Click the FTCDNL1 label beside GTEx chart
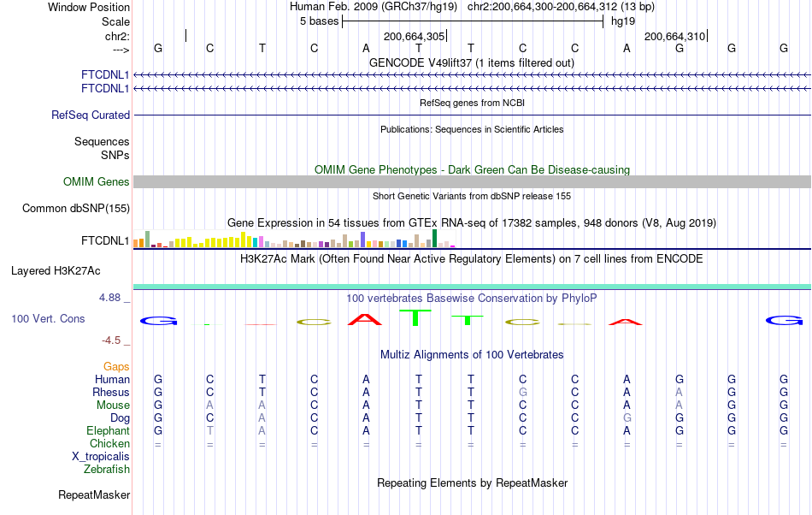This screenshot has width=812, height=515. pos(105,241)
